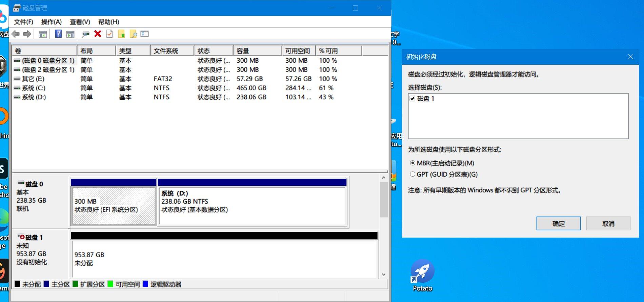
Task: Sort by the 容量 column header
Action: tap(257, 51)
